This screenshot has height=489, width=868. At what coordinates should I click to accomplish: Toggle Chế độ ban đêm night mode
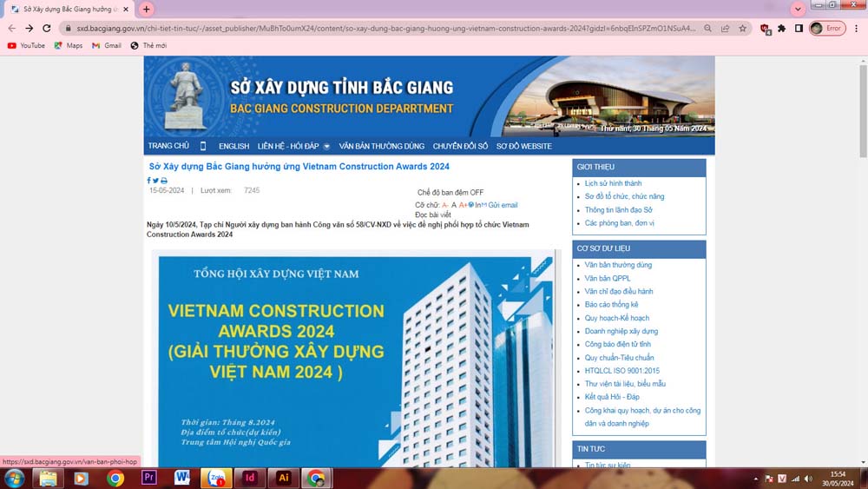(x=450, y=192)
